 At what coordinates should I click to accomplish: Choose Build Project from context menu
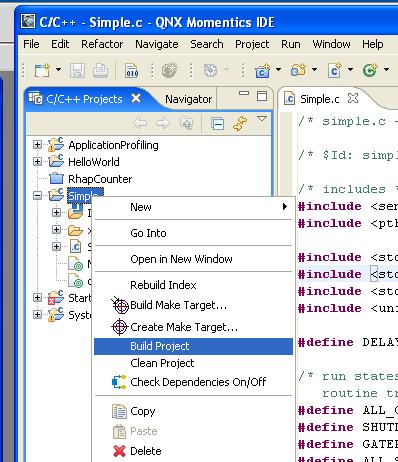point(193,346)
